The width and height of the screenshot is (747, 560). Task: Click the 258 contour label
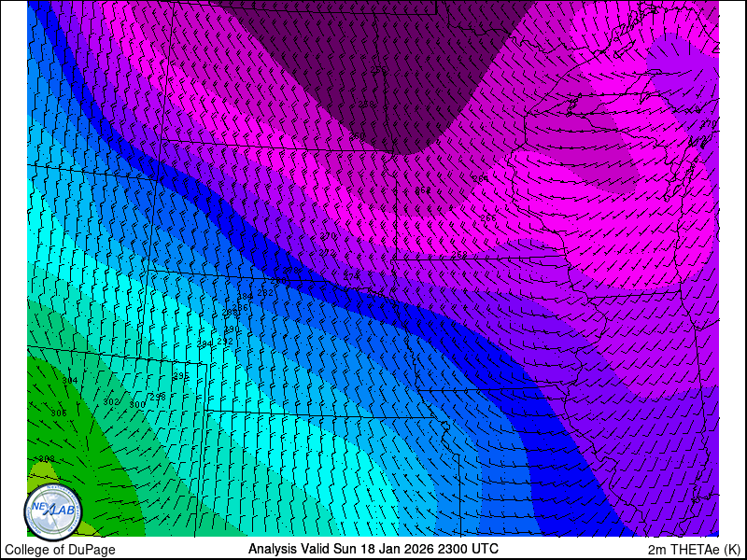point(366,104)
